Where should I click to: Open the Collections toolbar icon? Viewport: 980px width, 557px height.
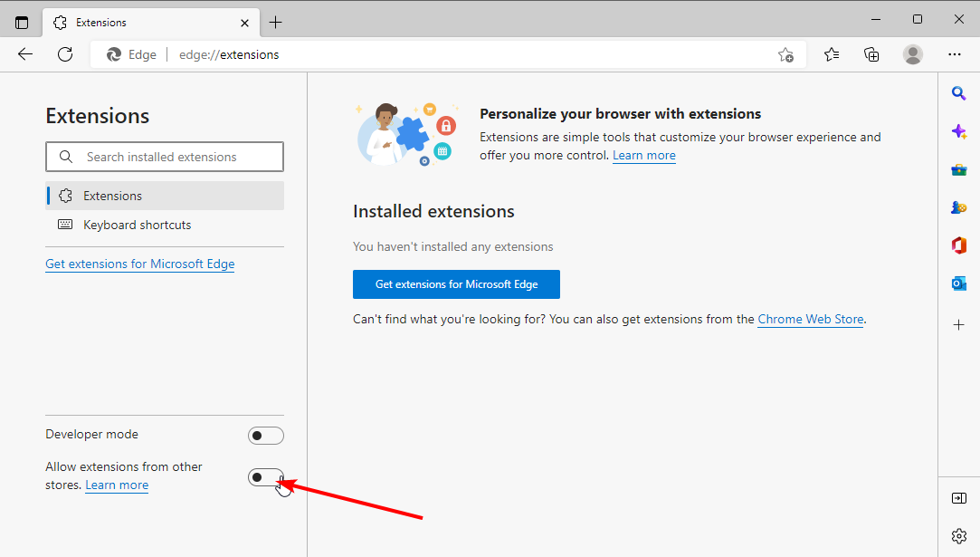pyautogui.click(x=871, y=54)
